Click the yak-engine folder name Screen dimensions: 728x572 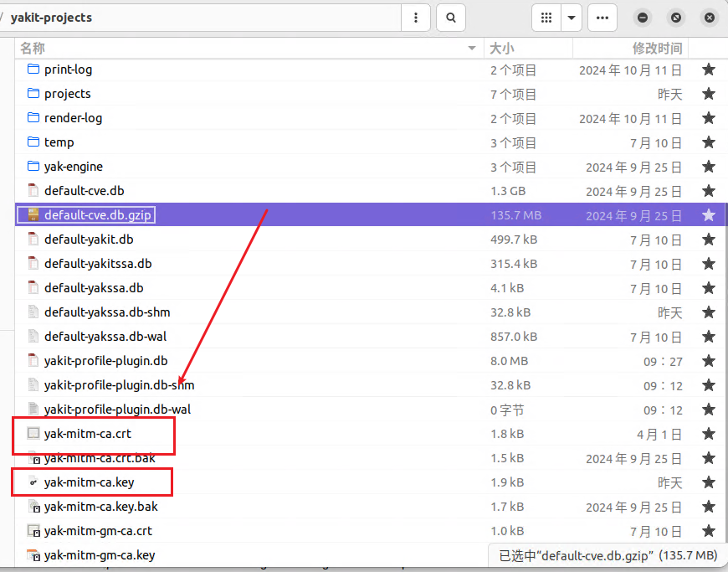[74, 167]
